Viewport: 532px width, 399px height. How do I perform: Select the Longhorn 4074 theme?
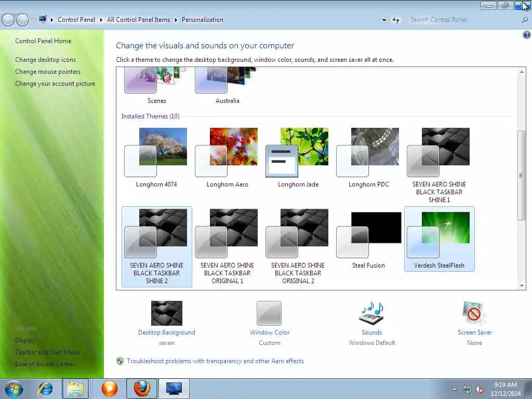[156, 158]
